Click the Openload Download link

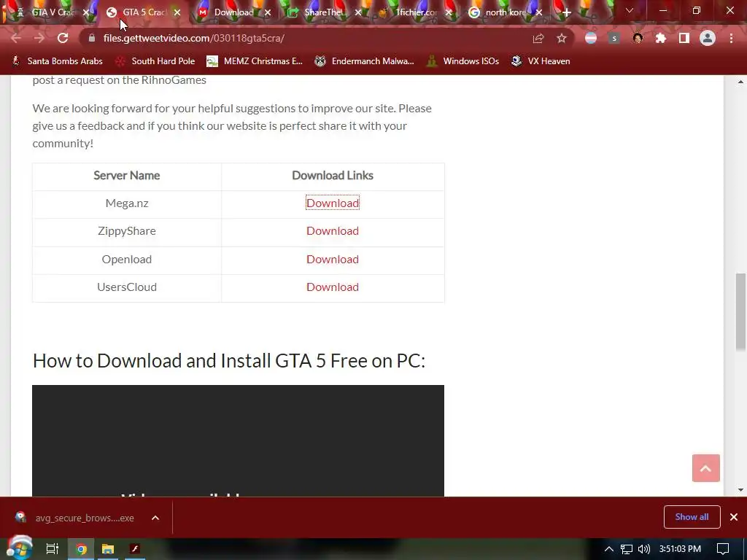coord(333,259)
